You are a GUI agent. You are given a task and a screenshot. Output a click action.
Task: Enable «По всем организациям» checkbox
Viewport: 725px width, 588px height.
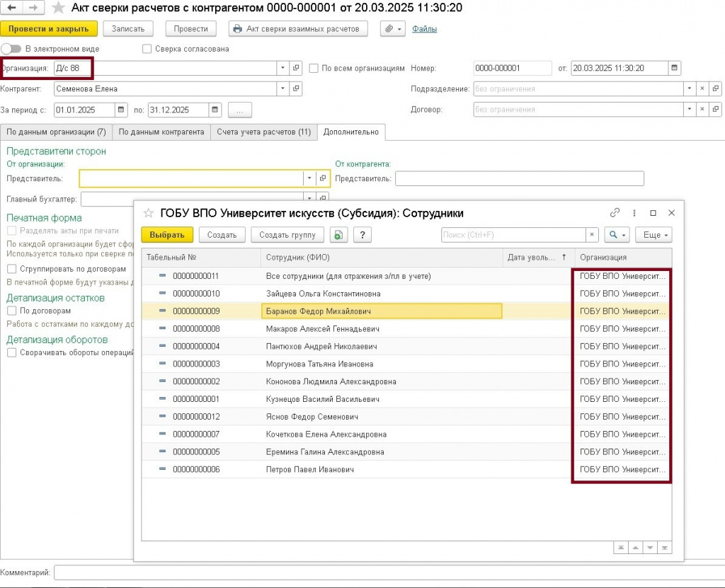click(x=314, y=68)
